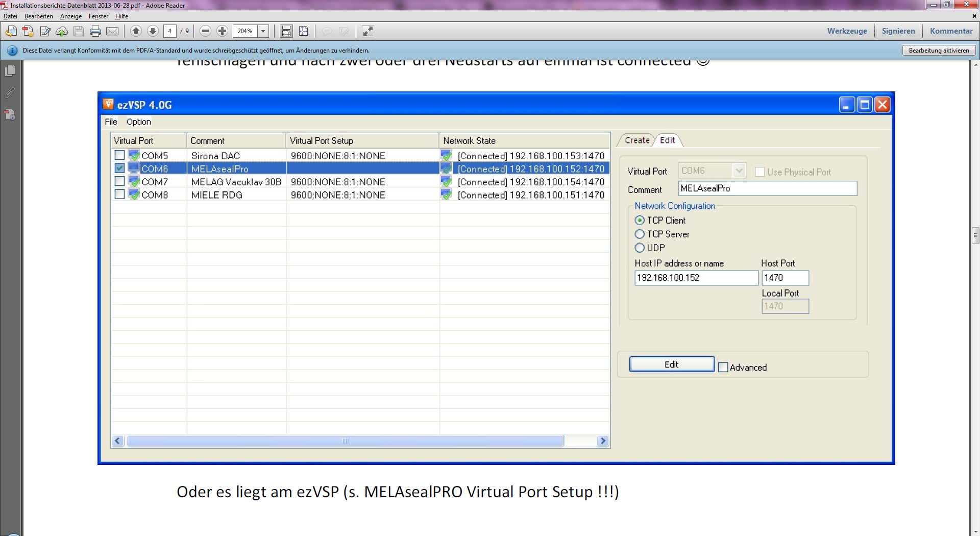Select the TCP Client radio button
This screenshot has height=536, width=980.
click(x=640, y=220)
